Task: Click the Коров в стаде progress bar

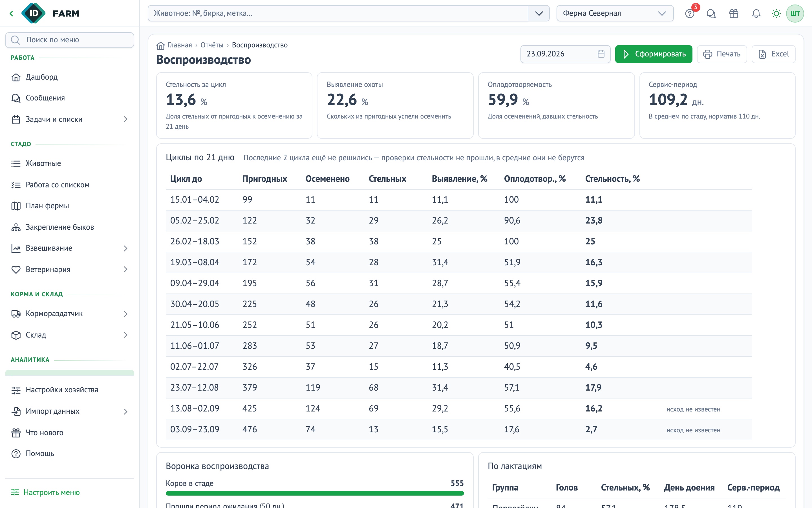Action: 315,493
